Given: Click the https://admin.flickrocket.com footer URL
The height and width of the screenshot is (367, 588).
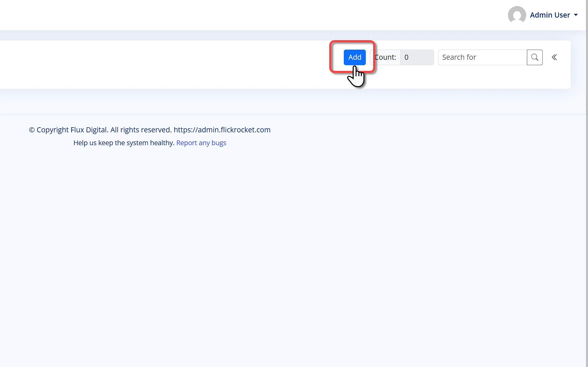Looking at the screenshot, I should [x=222, y=130].
